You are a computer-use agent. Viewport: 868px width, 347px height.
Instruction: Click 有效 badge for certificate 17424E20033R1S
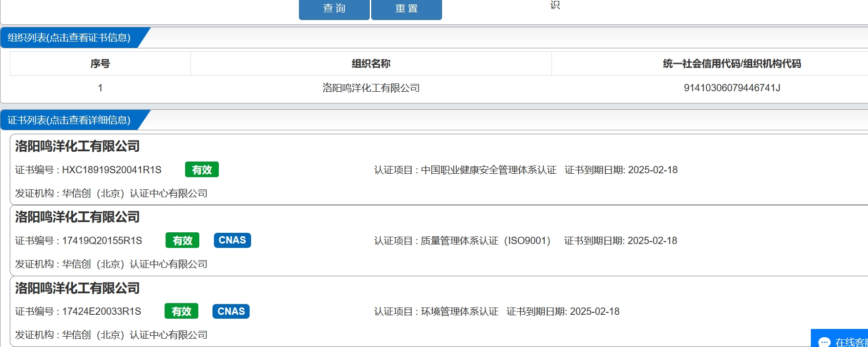tap(181, 311)
